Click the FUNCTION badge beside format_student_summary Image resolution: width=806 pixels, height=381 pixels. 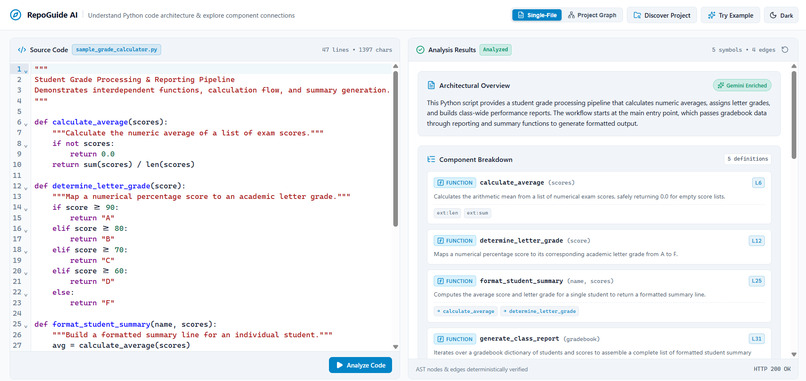pyautogui.click(x=454, y=281)
